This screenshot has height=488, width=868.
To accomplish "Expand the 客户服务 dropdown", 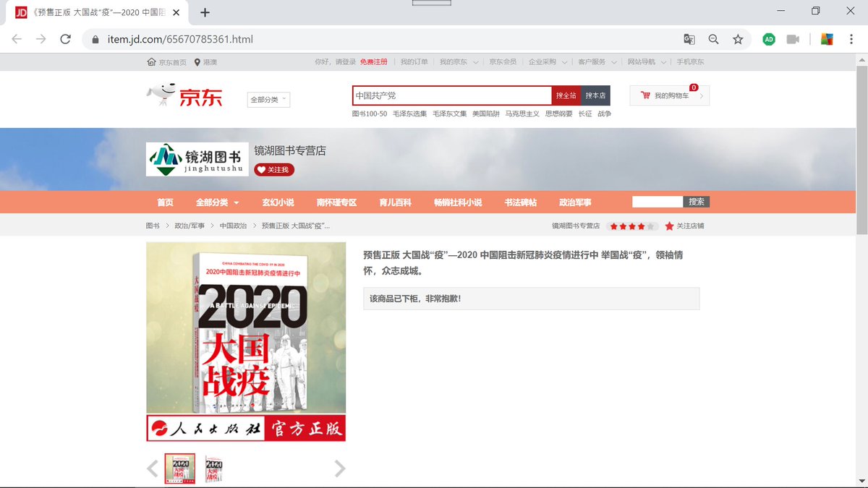I will (x=597, y=62).
